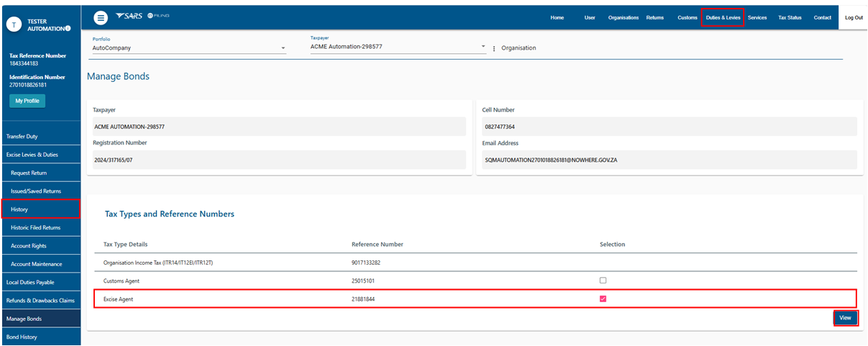Click the My Profile button
Viewport: 868px width, 346px height.
[x=27, y=101]
